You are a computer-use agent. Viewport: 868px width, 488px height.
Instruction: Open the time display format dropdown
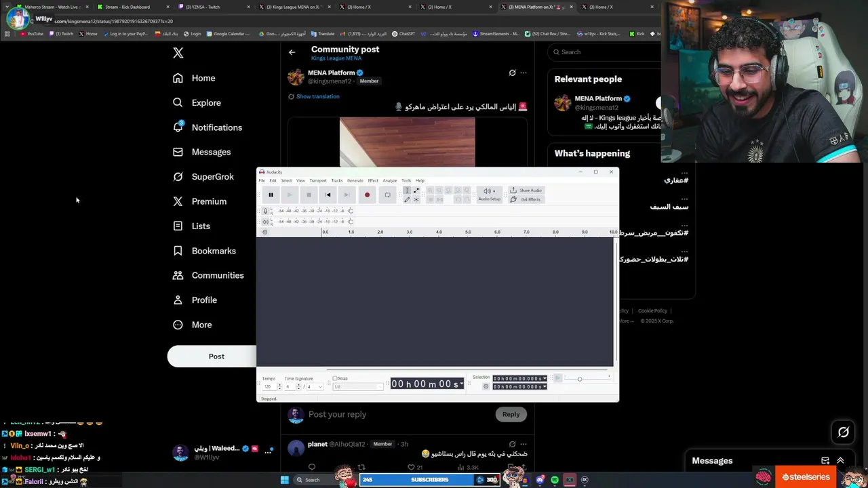click(462, 384)
